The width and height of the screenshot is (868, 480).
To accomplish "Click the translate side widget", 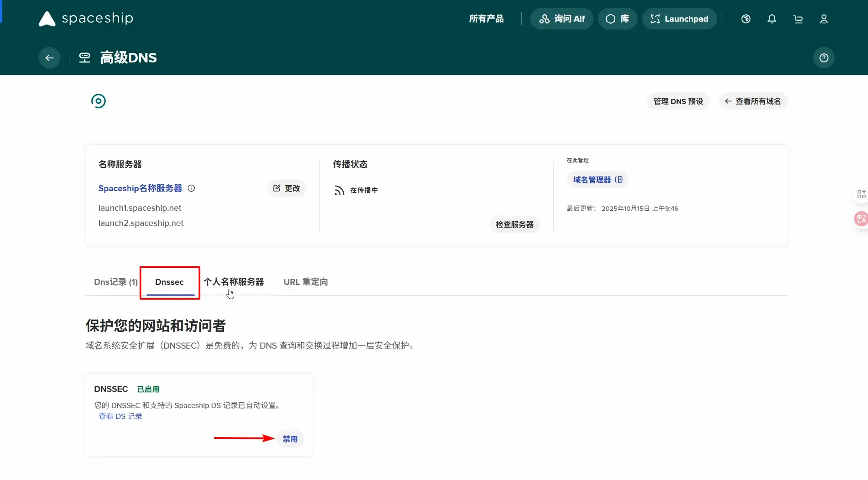I will point(861,219).
